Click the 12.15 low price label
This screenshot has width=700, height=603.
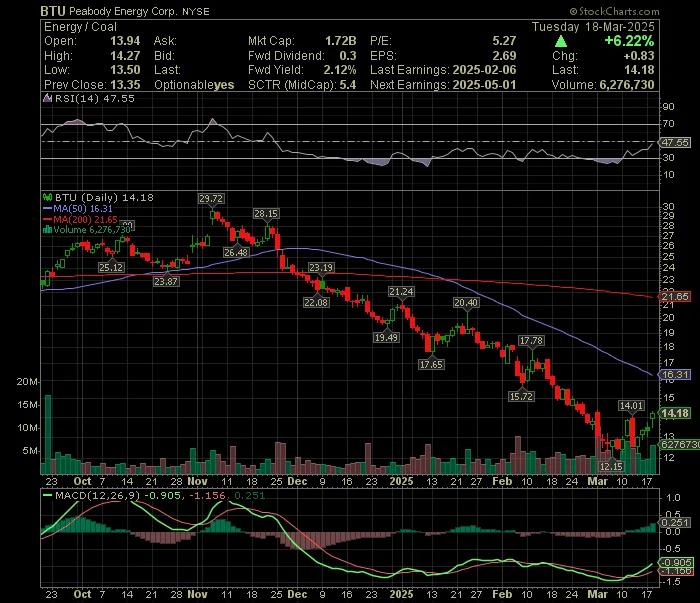tap(611, 467)
